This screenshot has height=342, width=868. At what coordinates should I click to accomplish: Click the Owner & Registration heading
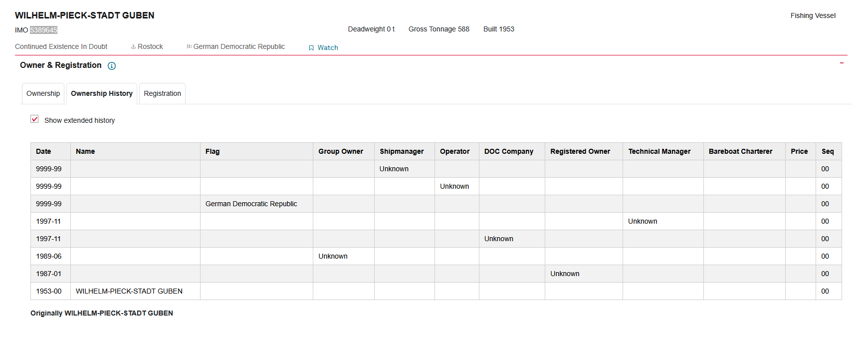coord(60,65)
